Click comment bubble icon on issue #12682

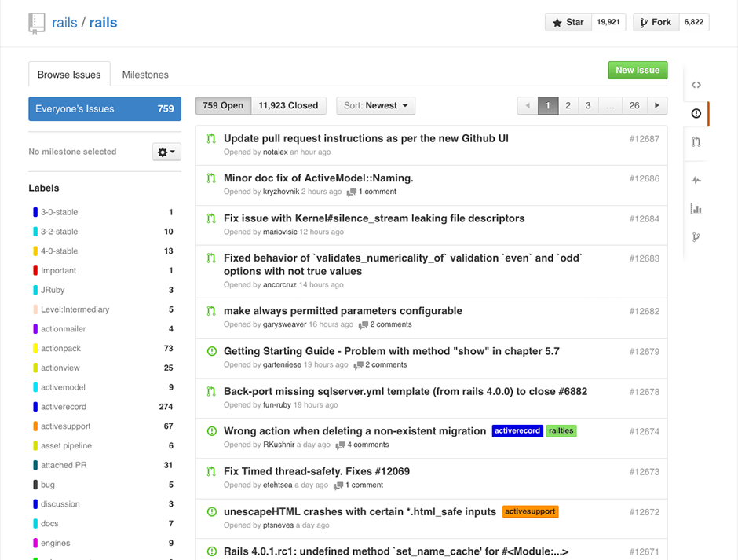(363, 325)
